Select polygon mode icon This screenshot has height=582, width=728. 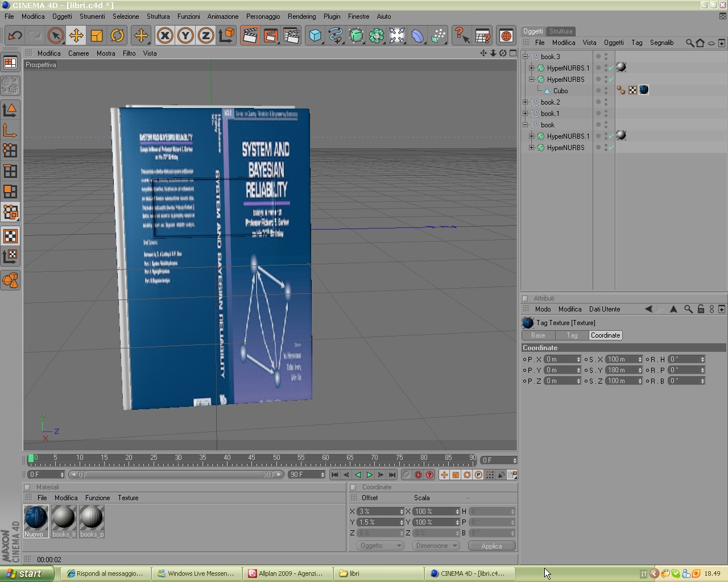(x=10, y=192)
